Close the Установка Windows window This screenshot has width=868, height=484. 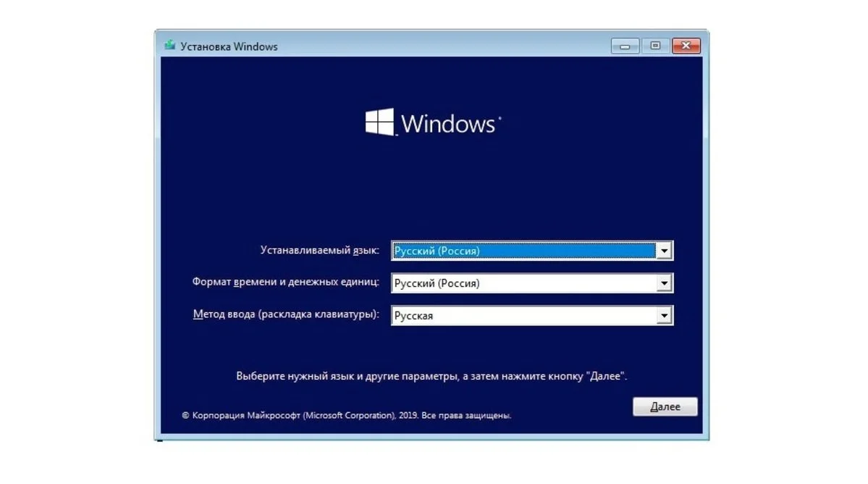[x=686, y=46]
